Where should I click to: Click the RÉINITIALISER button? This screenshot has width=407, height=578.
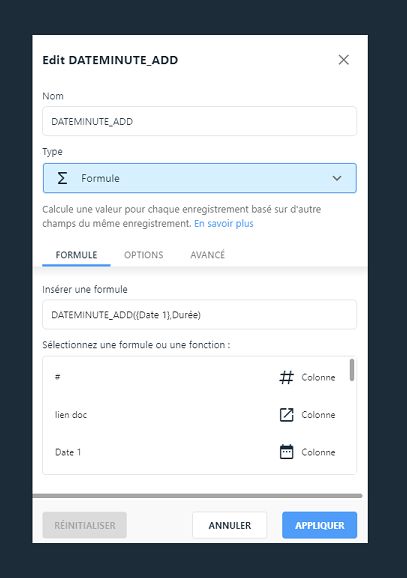point(85,525)
